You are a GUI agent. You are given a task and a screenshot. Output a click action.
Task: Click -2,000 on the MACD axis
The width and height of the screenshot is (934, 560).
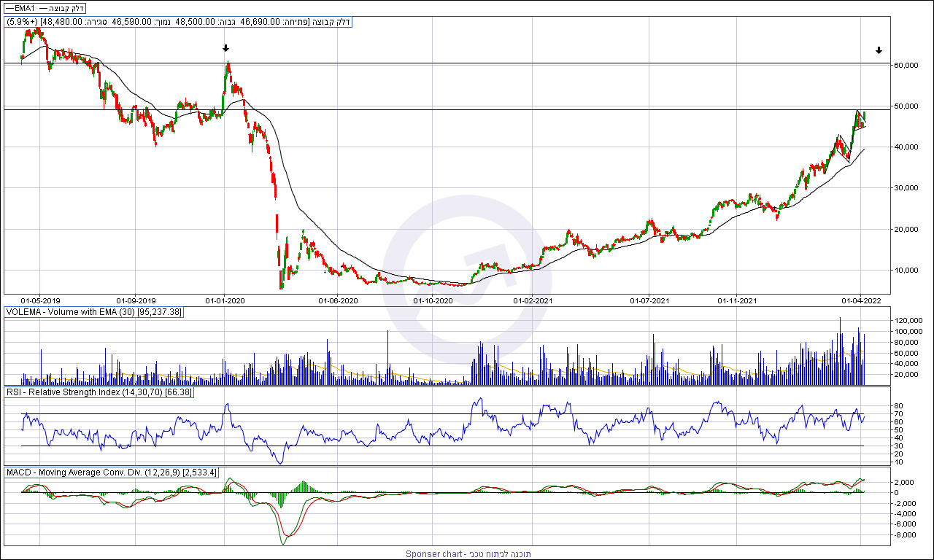[905, 503]
